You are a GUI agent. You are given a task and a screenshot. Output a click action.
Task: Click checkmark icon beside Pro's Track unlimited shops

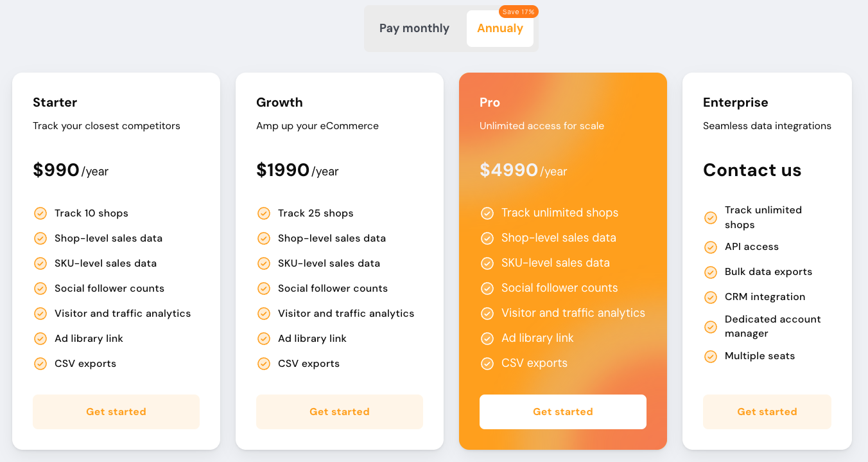coord(487,213)
